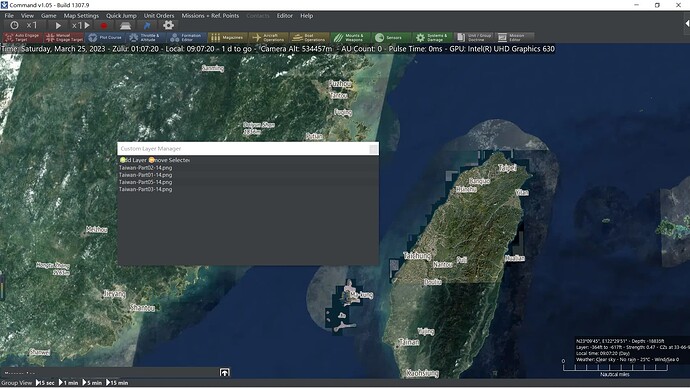Viewport: 690px width, 388px height.
Task: Open Systems & Damage window
Action: 433,37
